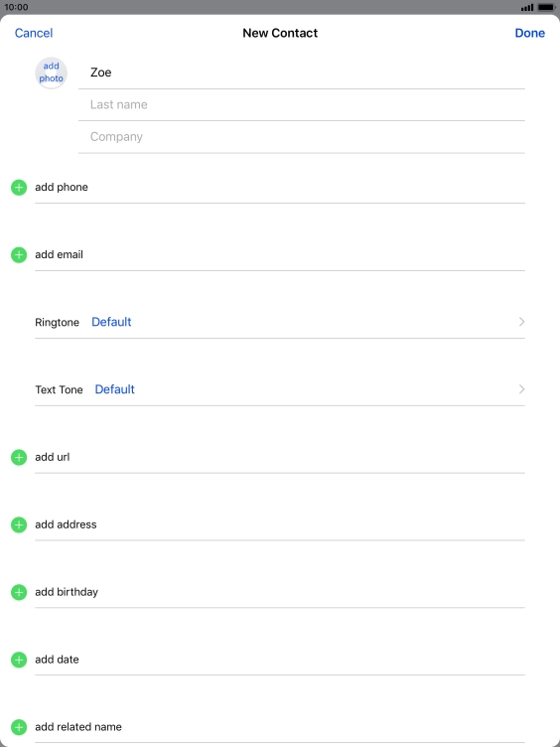This screenshot has height=747, width=560.
Task: Tap the battery icon in the status bar
Action: click(546, 7)
